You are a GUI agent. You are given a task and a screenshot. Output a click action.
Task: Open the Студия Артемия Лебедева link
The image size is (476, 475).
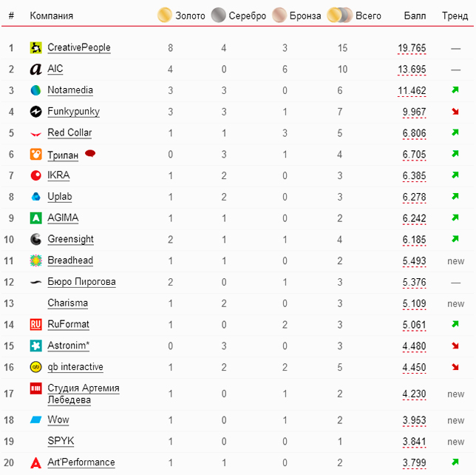click(84, 394)
